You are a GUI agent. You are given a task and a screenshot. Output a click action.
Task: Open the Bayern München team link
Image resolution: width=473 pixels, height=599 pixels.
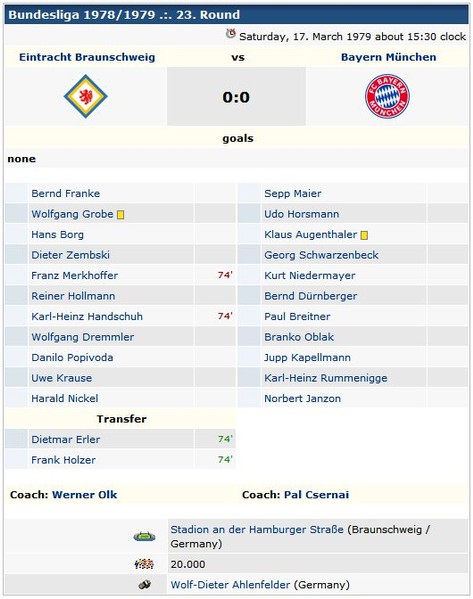click(x=389, y=57)
